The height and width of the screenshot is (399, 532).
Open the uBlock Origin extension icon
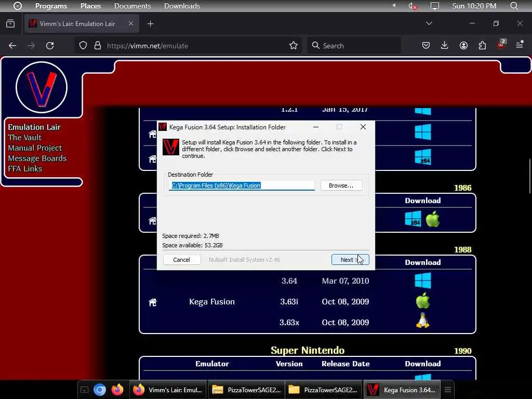point(501,45)
